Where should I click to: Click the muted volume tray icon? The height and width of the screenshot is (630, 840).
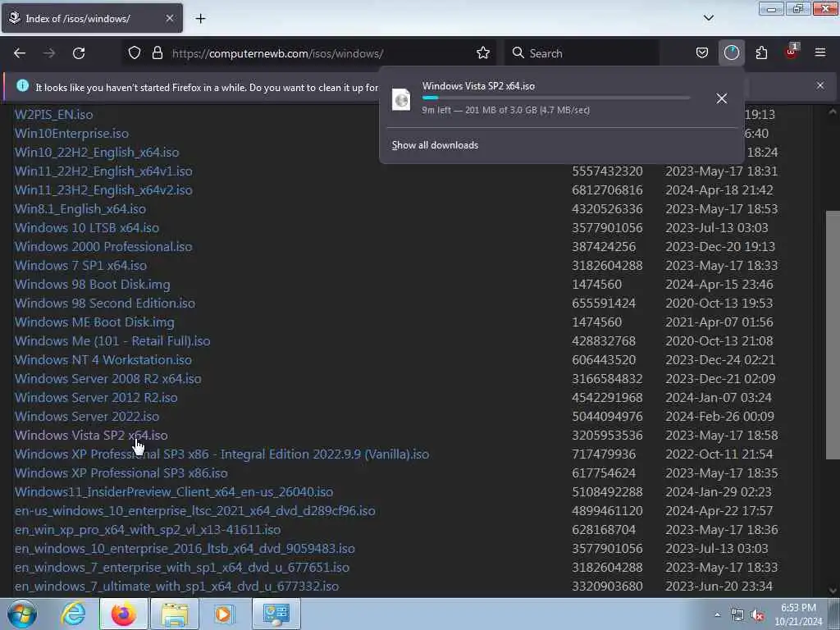click(757, 615)
